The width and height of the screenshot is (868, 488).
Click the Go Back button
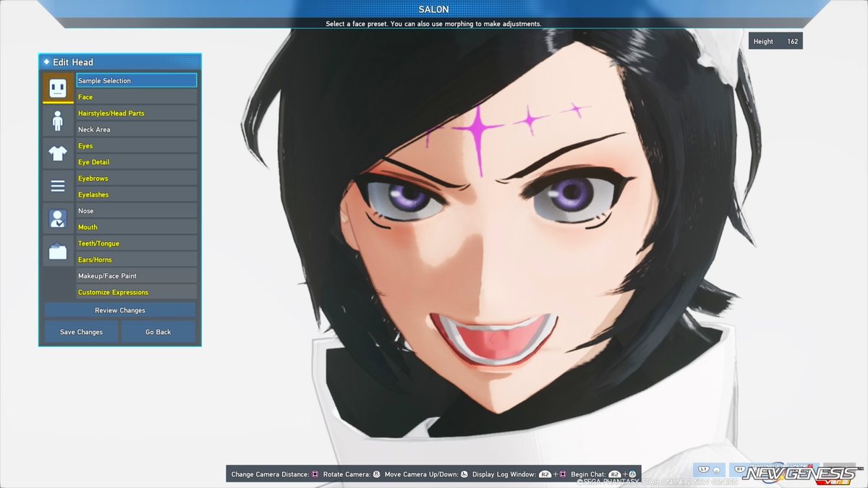pyautogui.click(x=158, y=332)
